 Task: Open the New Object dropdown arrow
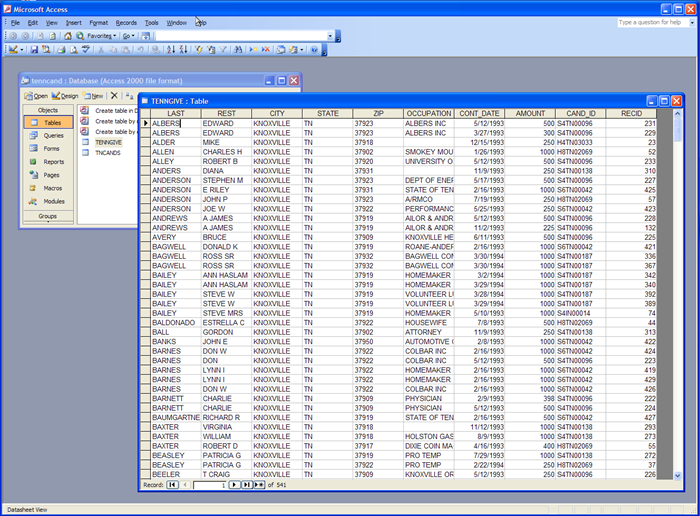pyautogui.click(x=302, y=50)
